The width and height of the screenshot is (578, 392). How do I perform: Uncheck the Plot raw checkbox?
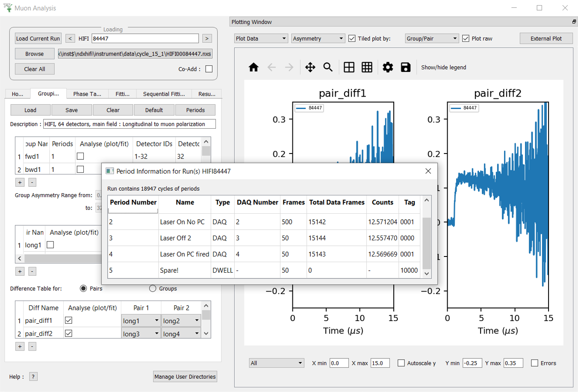pos(466,38)
